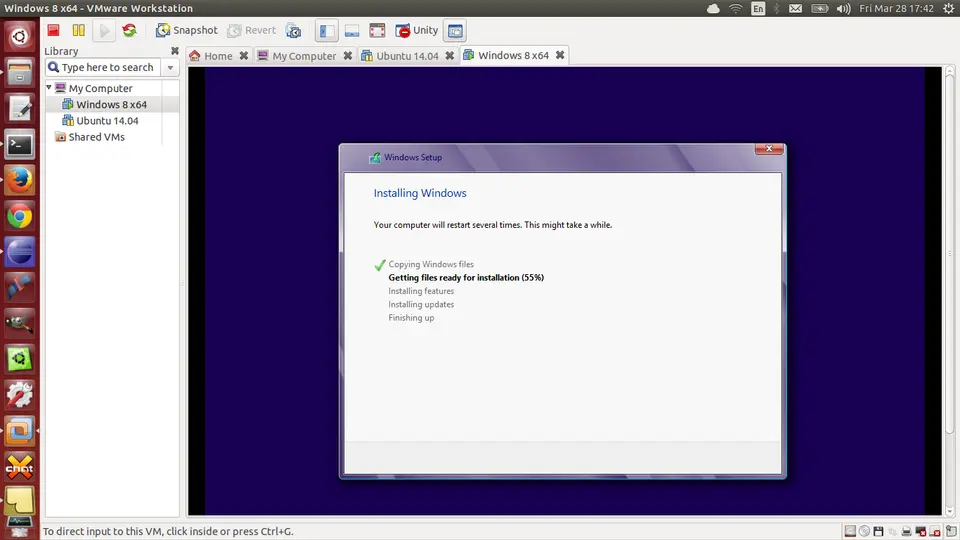960x540 pixels.
Task: Open the message log icon in status bar
Action: pyautogui.click(x=951, y=530)
